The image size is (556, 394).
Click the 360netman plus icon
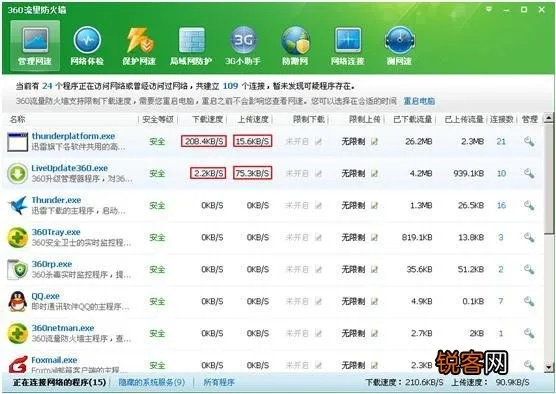17,333
